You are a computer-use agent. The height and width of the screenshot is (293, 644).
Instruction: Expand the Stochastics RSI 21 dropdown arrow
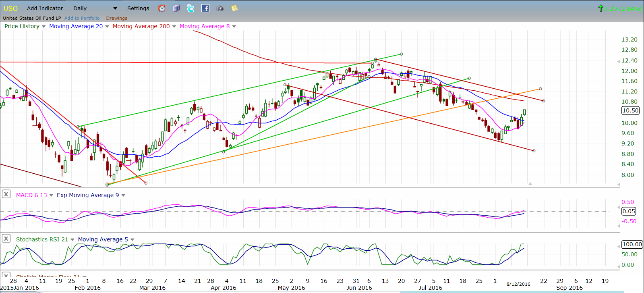coord(72,240)
